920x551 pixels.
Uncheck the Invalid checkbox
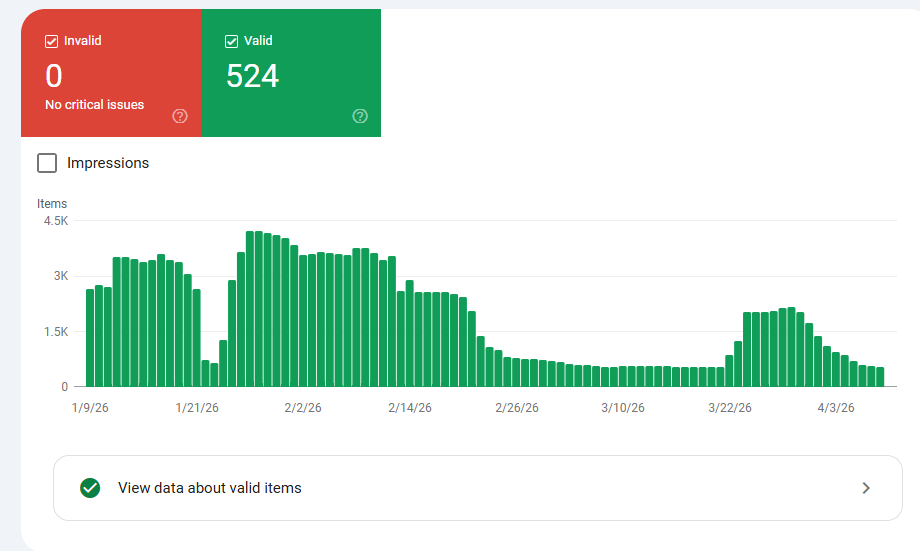click(52, 41)
